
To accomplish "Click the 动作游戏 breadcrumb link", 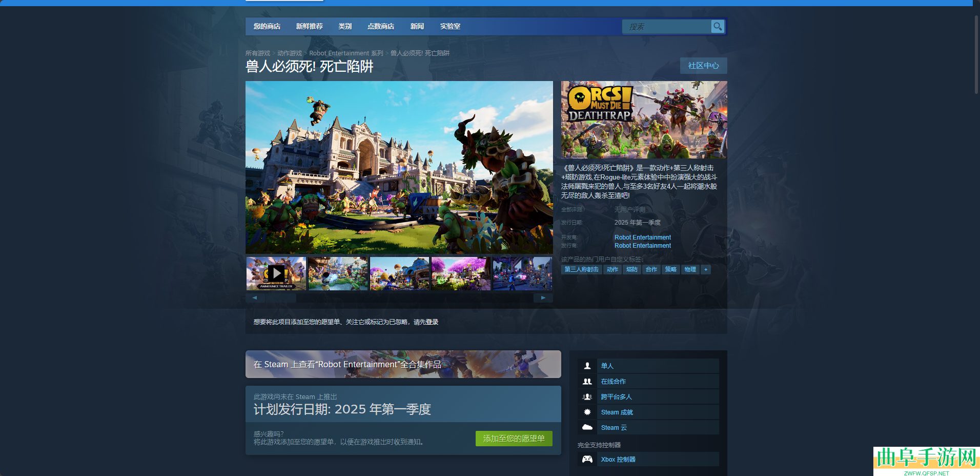I will [290, 53].
